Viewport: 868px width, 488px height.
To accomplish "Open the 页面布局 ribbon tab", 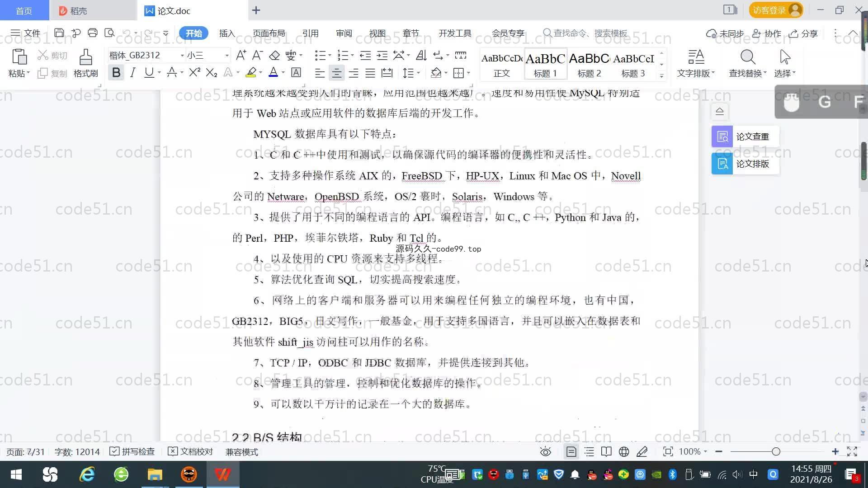I will click(x=269, y=33).
